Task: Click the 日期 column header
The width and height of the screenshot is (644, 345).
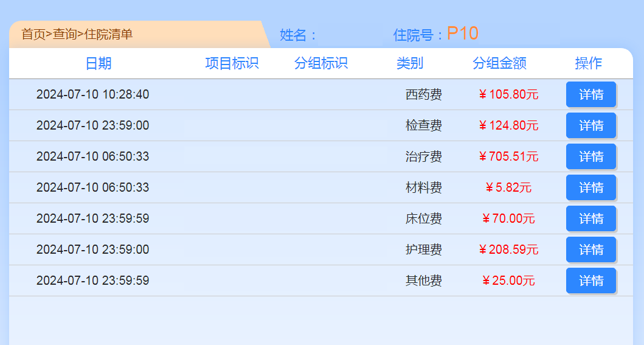Action: coord(99,63)
